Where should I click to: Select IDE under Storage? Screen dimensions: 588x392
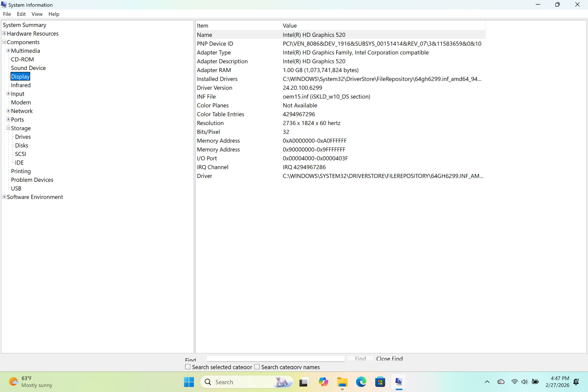(x=19, y=163)
